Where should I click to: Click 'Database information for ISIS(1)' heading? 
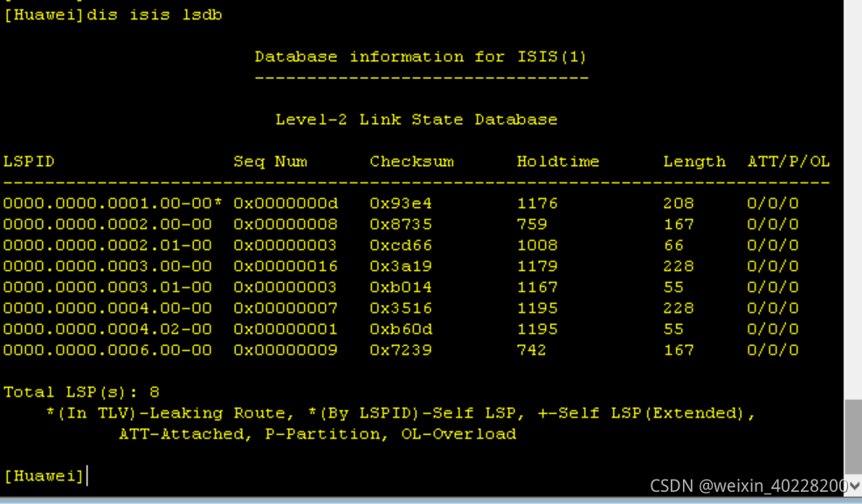[x=421, y=57]
